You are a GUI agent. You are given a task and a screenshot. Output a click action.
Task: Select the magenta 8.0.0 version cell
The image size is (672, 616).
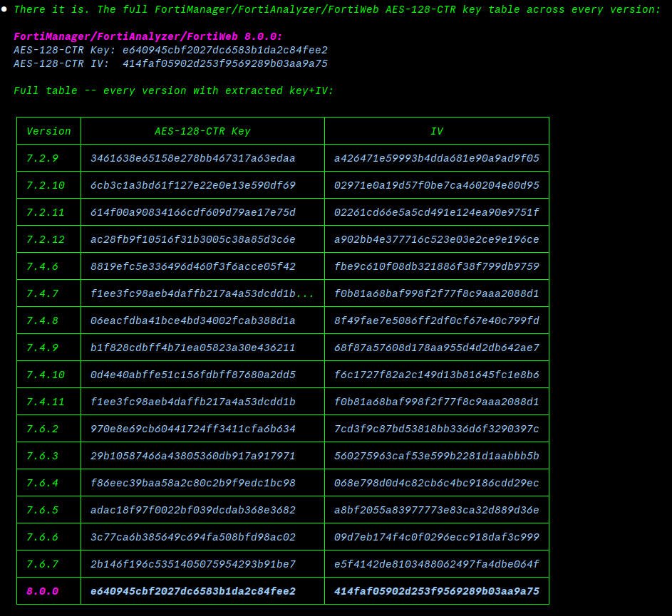click(x=43, y=591)
